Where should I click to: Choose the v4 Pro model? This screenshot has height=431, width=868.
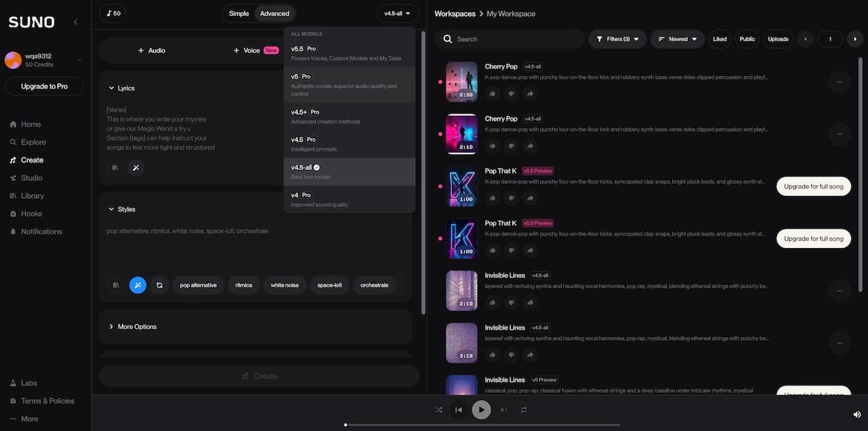coord(349,199)
